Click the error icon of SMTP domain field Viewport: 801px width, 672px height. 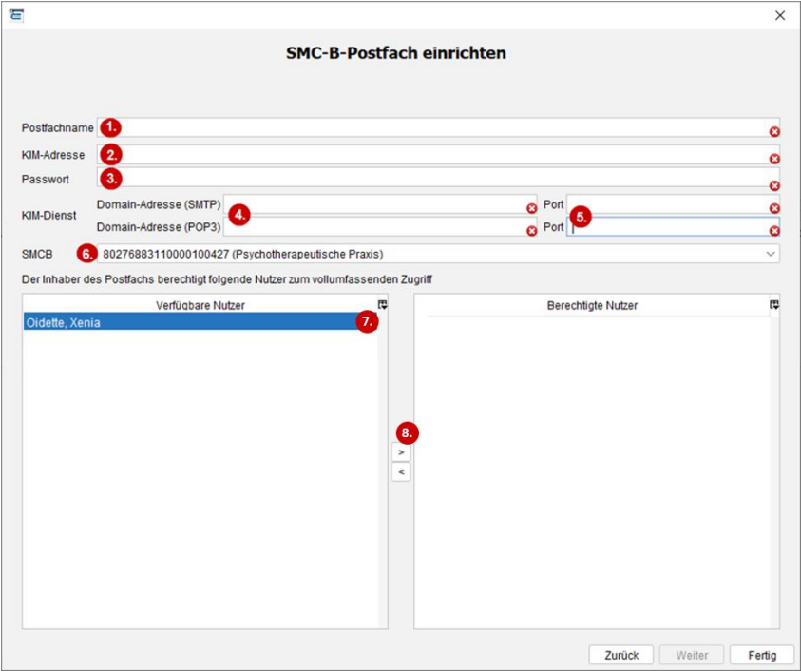532,208
